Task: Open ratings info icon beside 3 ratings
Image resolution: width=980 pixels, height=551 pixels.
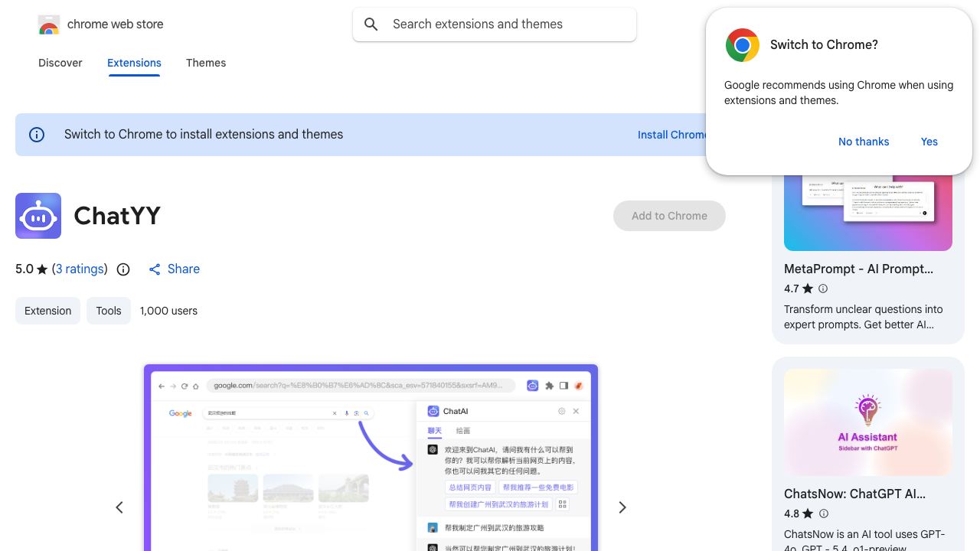Action: click(x=123, y=269)
